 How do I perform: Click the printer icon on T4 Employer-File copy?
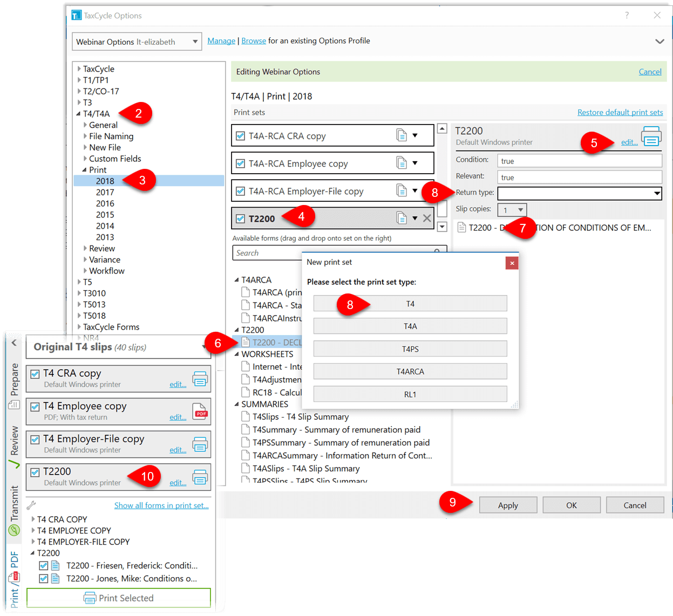tap(200, 444)
